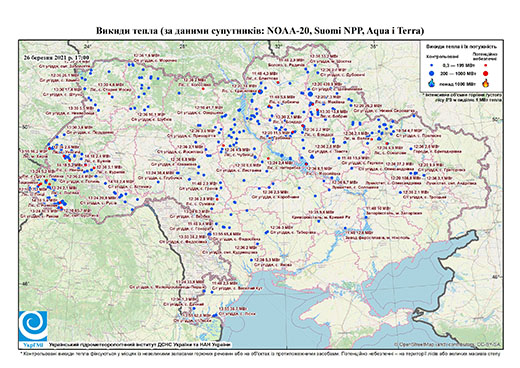Screen dimensions: 520x368
Task: Click the date stamp '26 березня 2021 р. 17:00'
Action: 57,57
